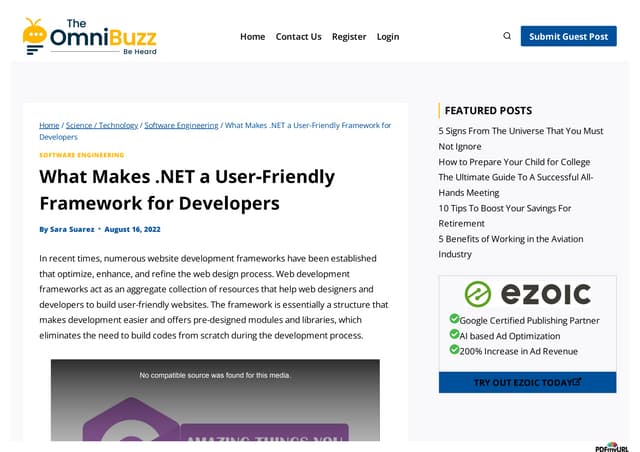Select Login from the top menu
Viewport: 640px width, 452px height.
click(x=388, y=36)
